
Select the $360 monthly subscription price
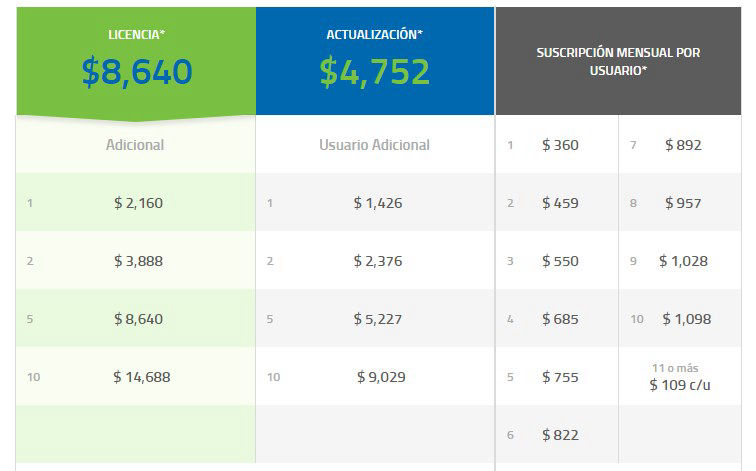560,145
